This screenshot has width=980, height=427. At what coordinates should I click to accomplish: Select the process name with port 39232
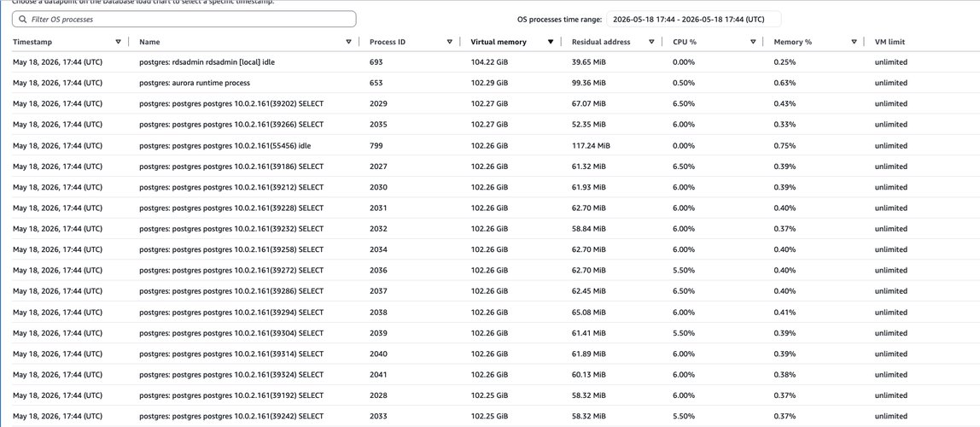pyautogui.click(x=231, y=229)
